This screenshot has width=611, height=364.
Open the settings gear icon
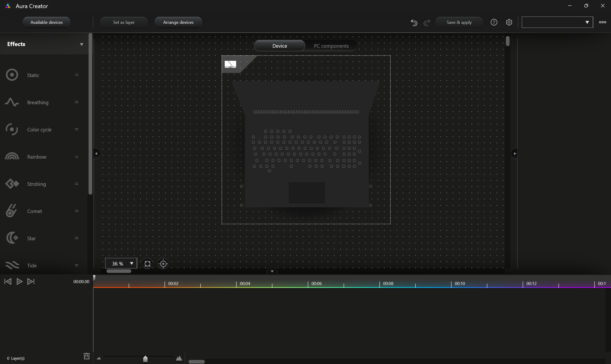(x=509, y=22)
